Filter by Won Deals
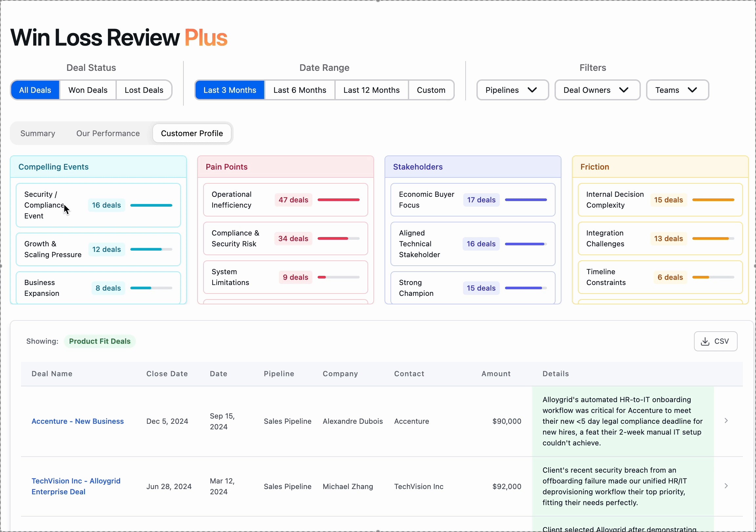This screenshot has width=756, height=532. click(88, 90)
